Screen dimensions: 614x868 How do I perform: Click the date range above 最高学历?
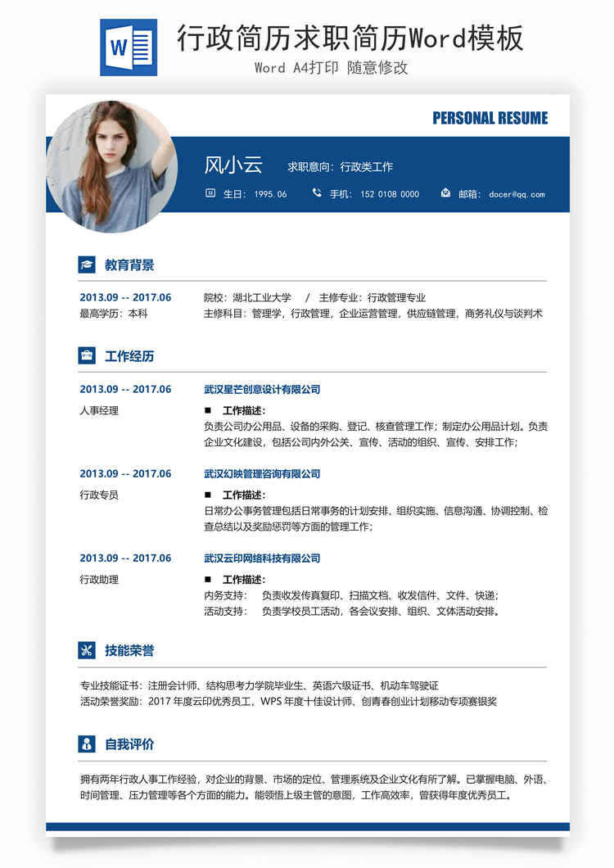click(x=126, y=297)
